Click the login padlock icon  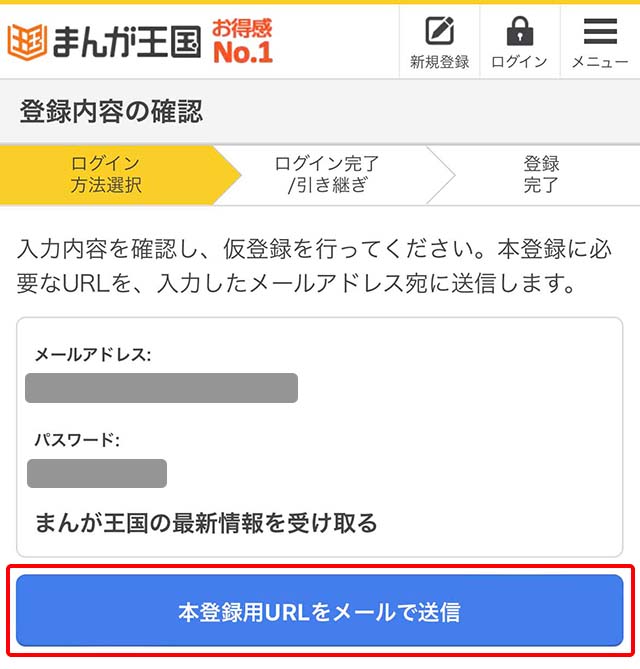pos(519,31)
